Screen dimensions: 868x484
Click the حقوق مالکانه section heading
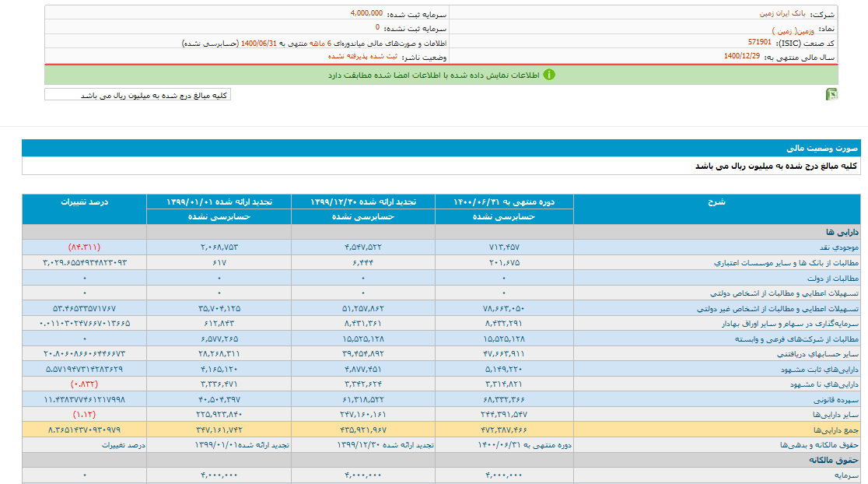[833, 460]
